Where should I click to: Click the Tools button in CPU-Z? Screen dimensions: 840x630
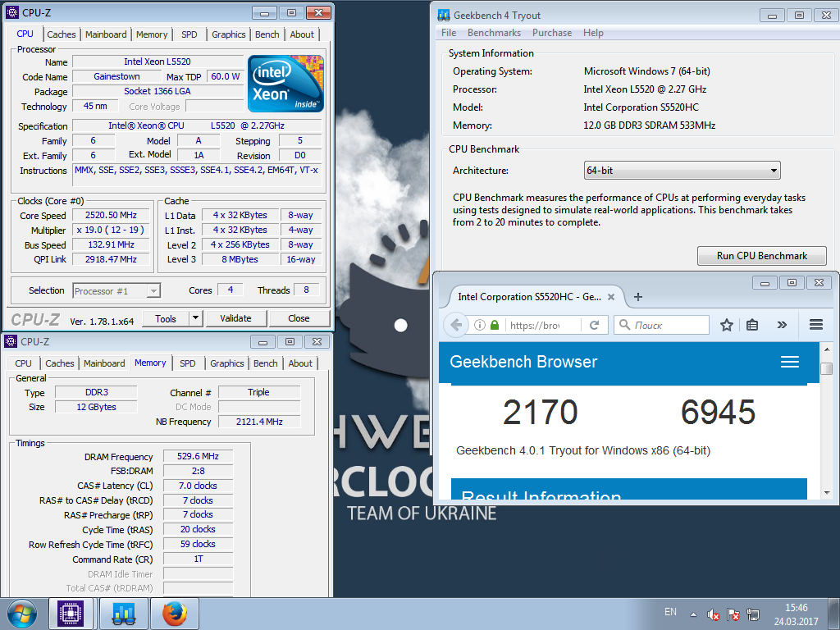[x=166, y=318]
